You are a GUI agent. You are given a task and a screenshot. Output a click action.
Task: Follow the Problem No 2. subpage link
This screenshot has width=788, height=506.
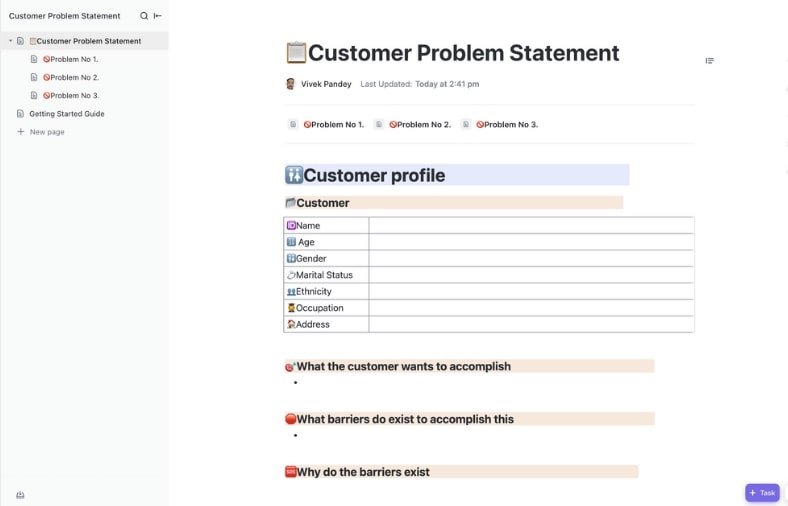tap(419, 125)
